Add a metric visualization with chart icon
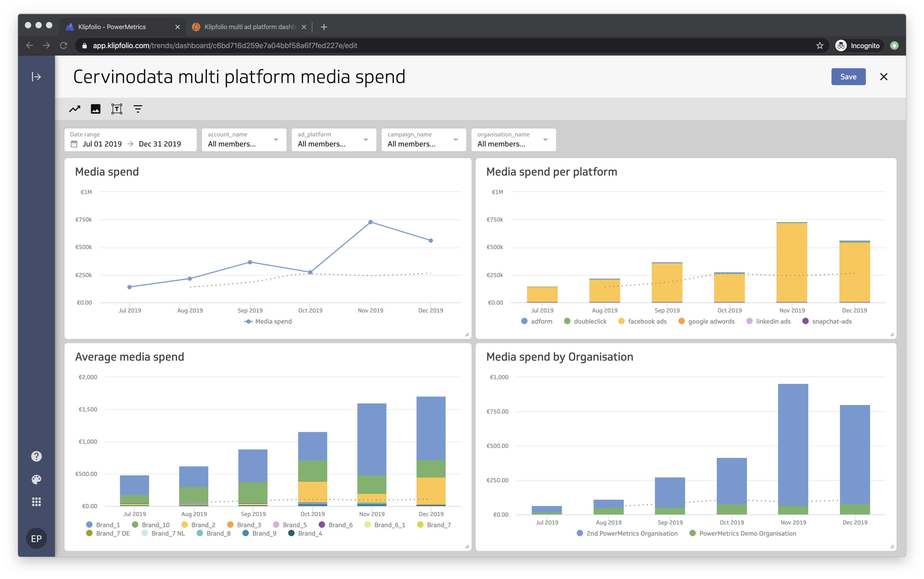The image size is (924, 579). (75, 109)
